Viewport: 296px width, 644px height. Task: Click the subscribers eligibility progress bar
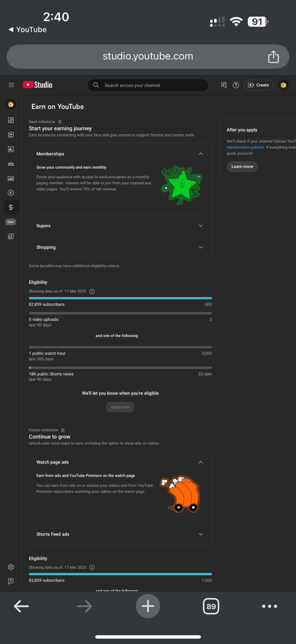120,298
